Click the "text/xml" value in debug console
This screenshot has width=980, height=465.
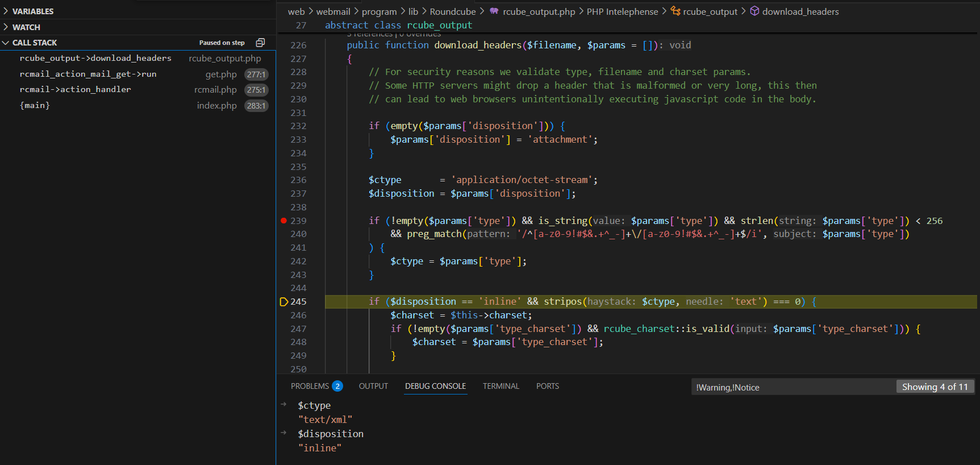[326, 420]
